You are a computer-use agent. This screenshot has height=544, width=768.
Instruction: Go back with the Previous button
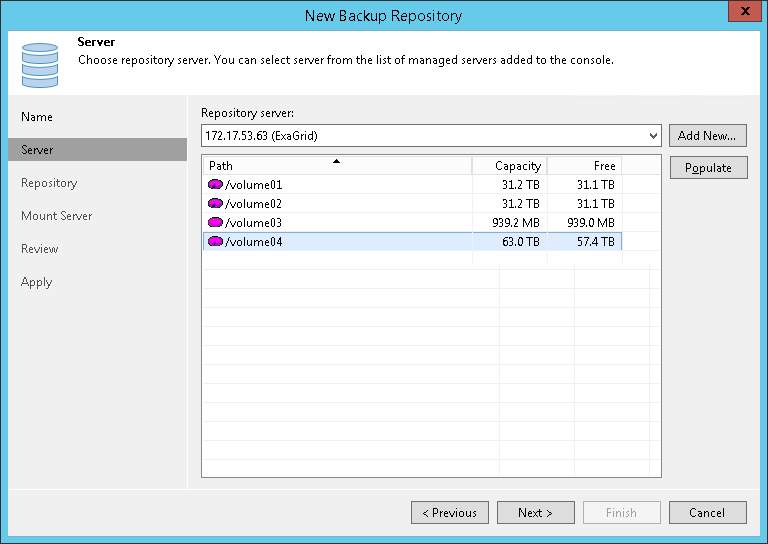click(x=450, y=513)
